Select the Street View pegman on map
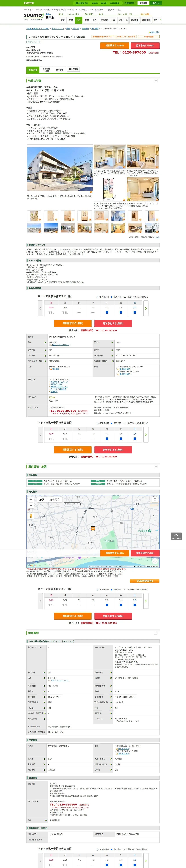This screenshot has height=868, width=186. tap(31, 516)
